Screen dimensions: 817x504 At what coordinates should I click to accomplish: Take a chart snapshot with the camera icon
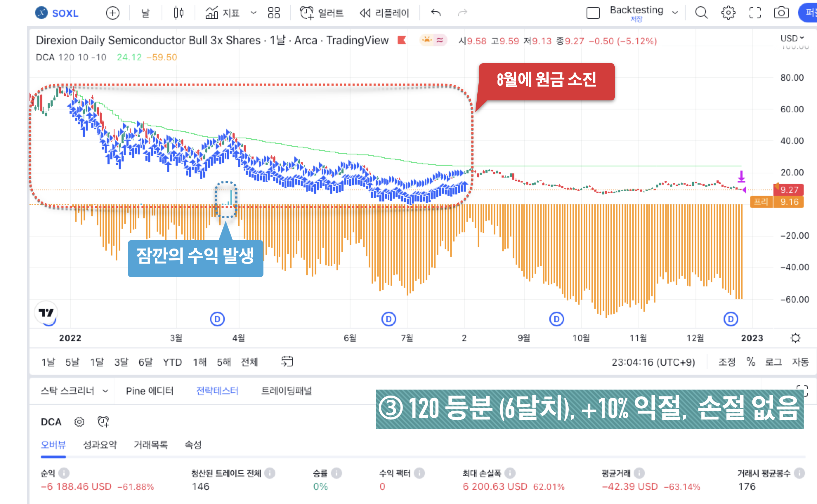click(x=782, y=13)
